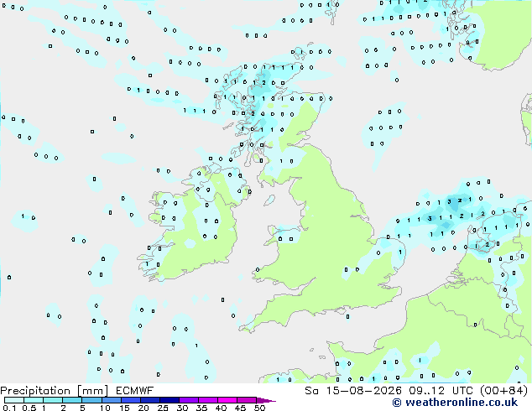Click the 'Sa 15-08-2026' date text

[353, 391]
